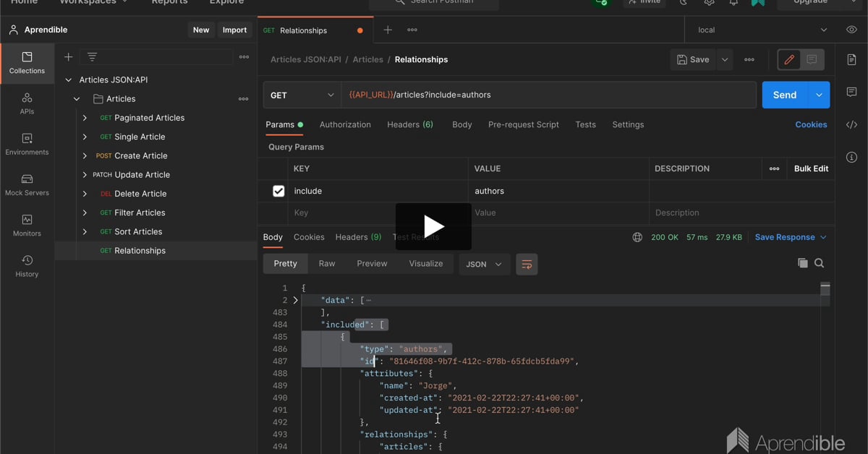
Task: Select the Raw response view tab
Action: [x=327, y=264]
